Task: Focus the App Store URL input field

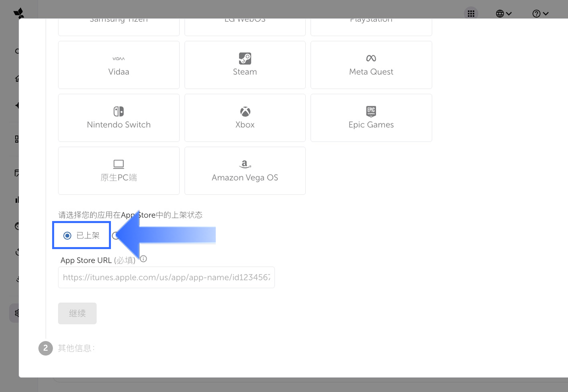Action: tap(166, 277)
